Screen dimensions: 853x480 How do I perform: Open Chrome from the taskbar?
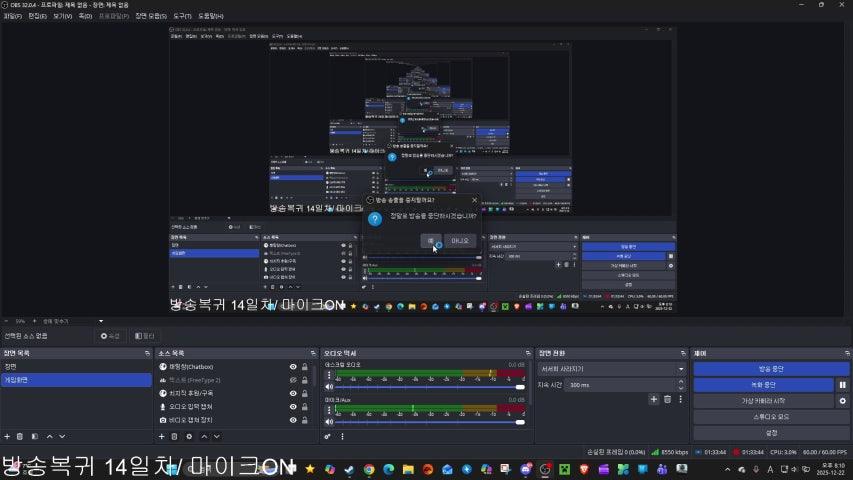pos(369,469)
